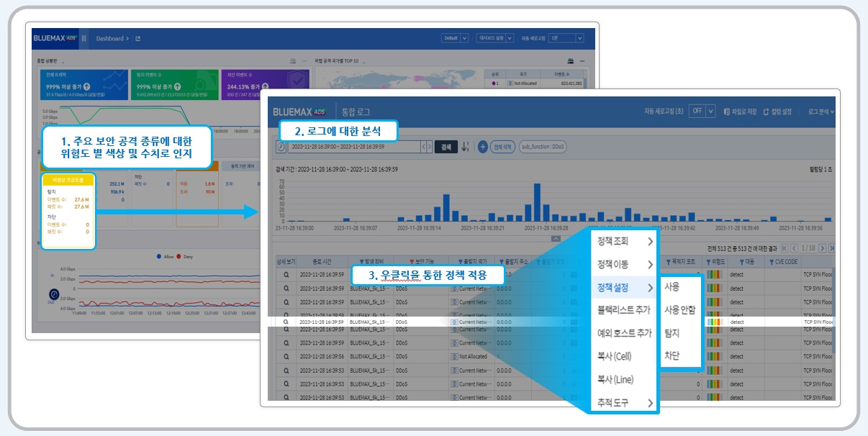This screenshot has height=436, width=868.
Task: Click the blue plus add-filter icon
Action: (x=482, y=147)
